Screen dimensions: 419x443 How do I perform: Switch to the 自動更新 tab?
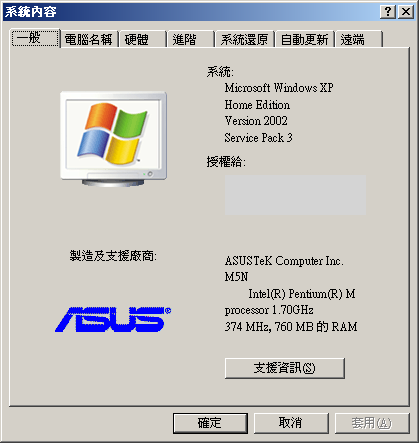[x=305, y=40]
